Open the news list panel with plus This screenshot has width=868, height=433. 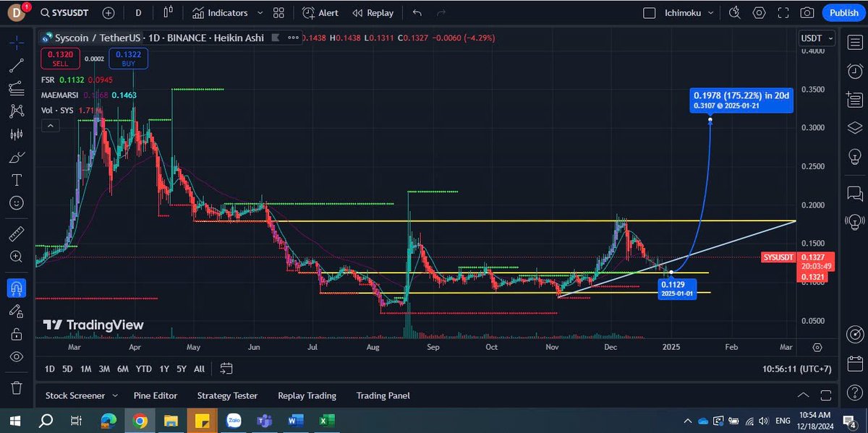[x=854, y=98]
